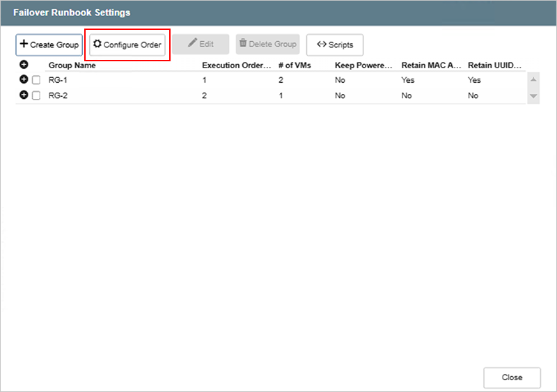
Task: Expand the RG-1 group row
Action: [24, 80]
